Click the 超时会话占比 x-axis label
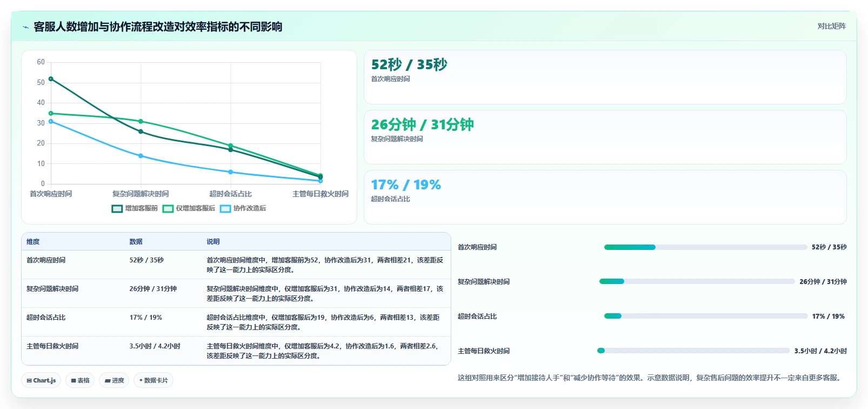Screen dimensions: 868x409 231,194
